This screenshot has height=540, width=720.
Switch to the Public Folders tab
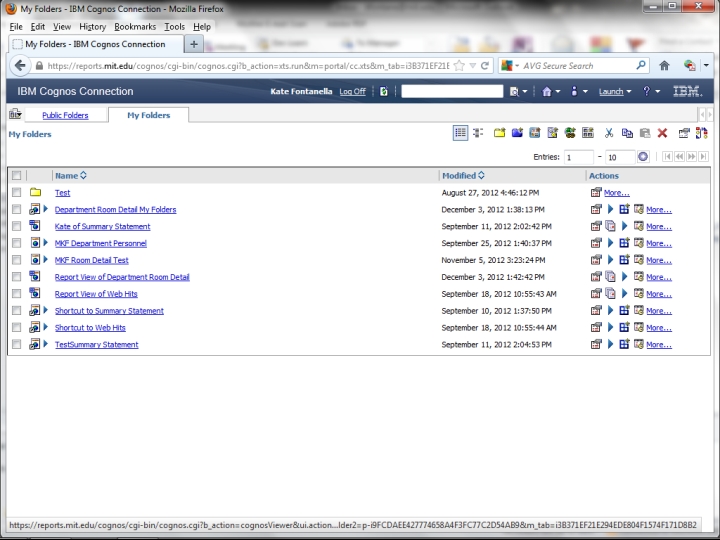click(x=65, y=115)
